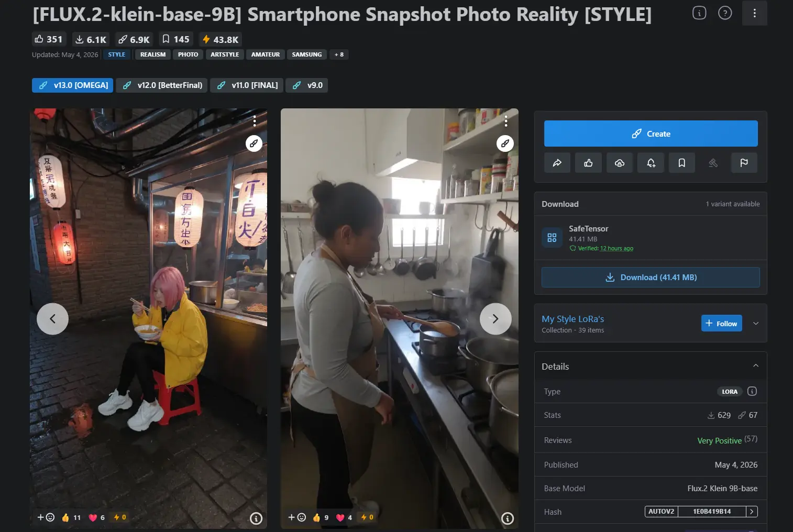This screenshot has height=532, width=793.
Task: Open the help question mark icon
Action: (x=725, y=13)
